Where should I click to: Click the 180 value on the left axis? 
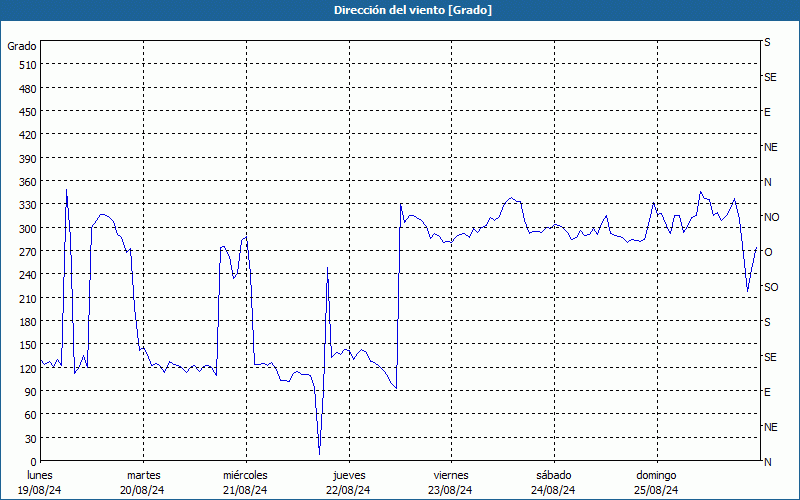pos(28,322)
